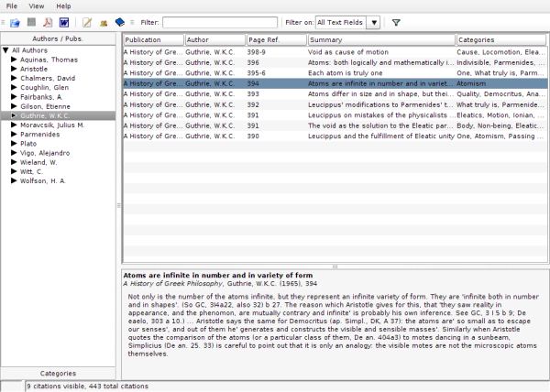
Task: Export citations to PDF
Action: coord(48,22)
